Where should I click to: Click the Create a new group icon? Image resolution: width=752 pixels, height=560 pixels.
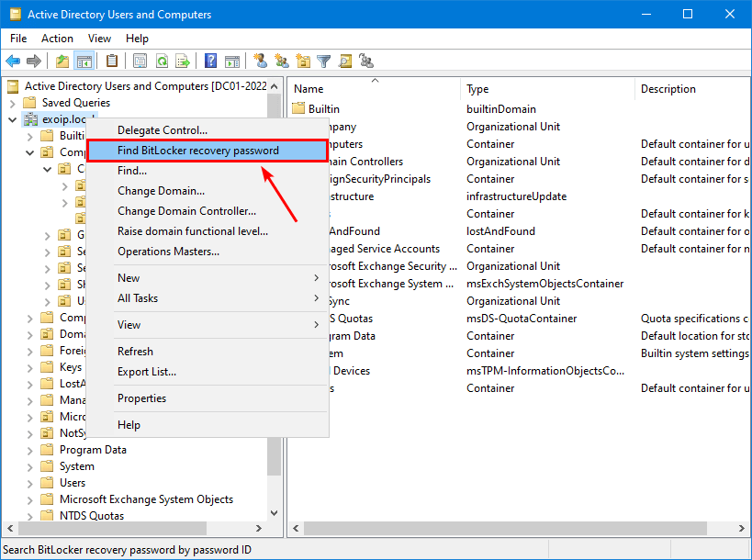tap(282, 61)
